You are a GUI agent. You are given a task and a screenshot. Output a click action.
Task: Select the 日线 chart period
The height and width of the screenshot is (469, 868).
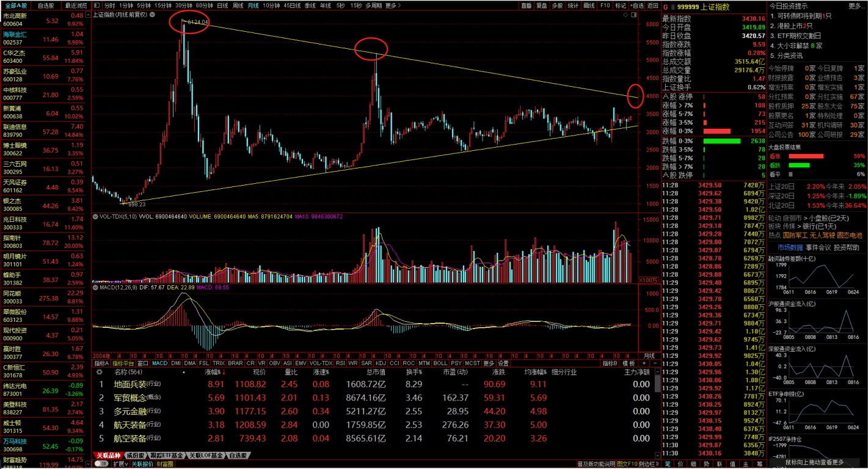223,5
